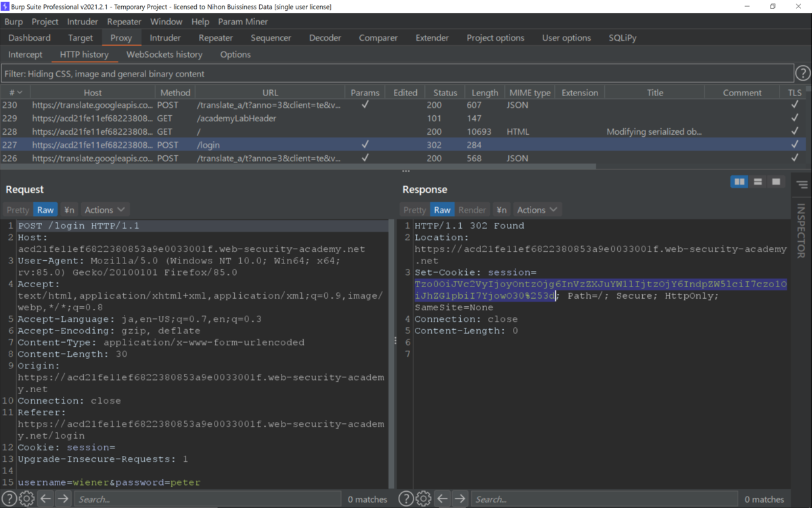Click the response Search field

point(604,499)
